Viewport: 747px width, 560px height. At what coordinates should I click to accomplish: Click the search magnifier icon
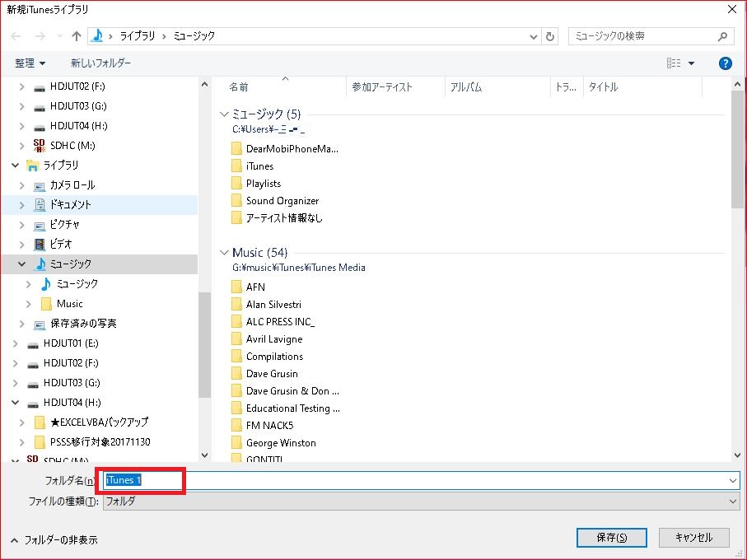[x=722, y=36]
